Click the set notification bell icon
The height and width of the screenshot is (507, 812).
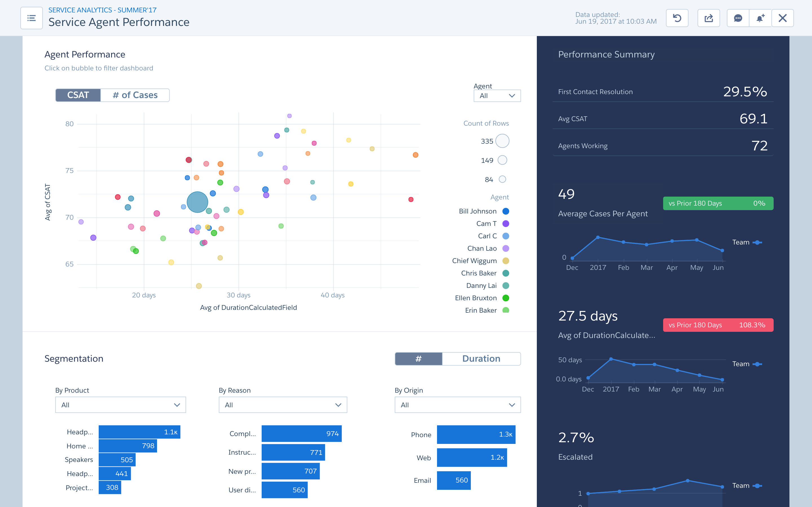tap(760, 18)
